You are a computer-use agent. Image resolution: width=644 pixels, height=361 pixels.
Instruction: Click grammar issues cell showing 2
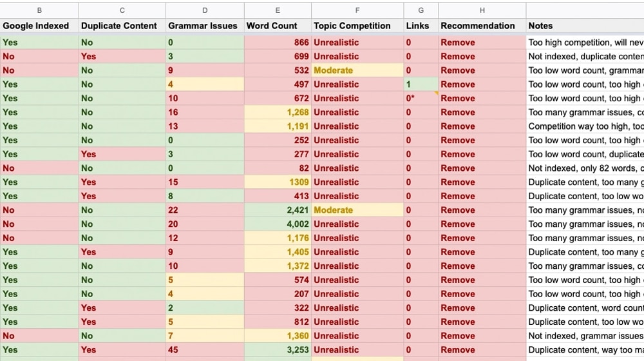pyautogui.click(x=205, y=308)
